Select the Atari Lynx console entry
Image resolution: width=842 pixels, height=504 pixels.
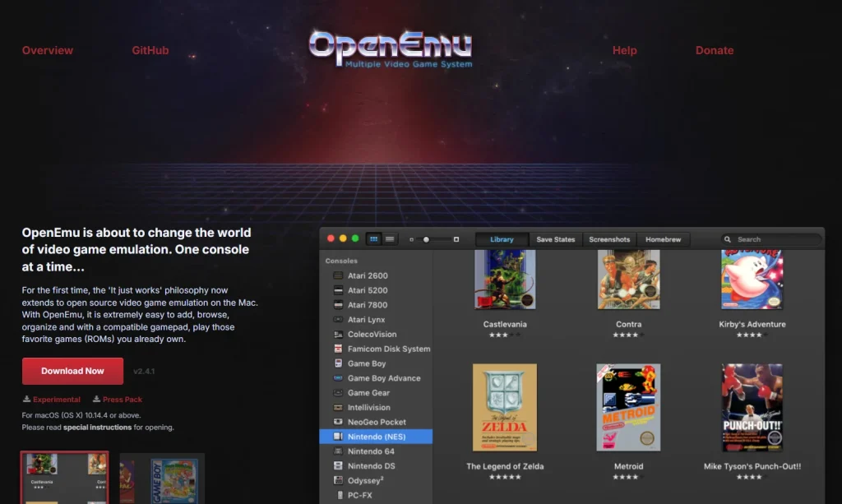[x=338, y=320]
